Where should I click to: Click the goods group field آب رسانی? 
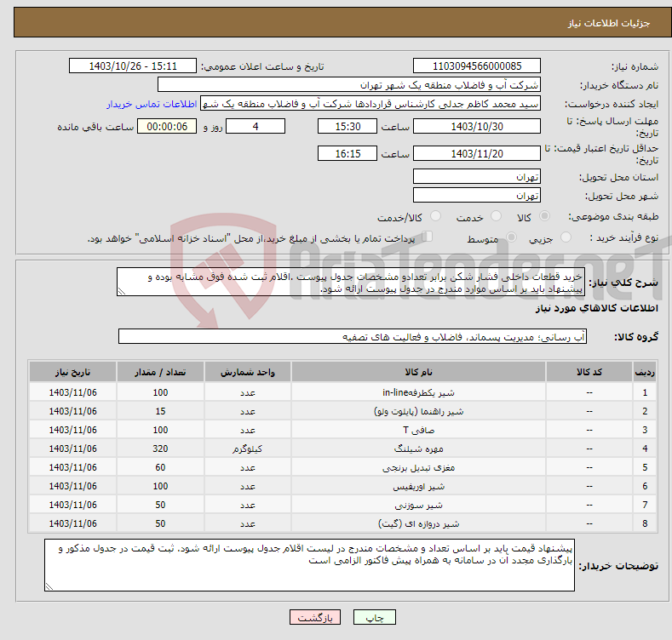click(x=353, y=337)
